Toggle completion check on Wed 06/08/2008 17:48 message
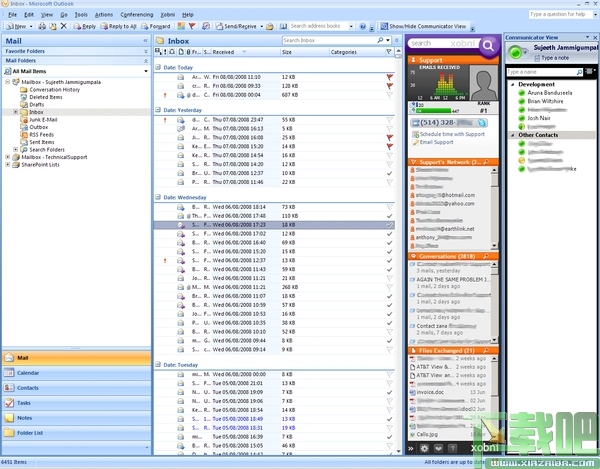The image size is (600, 469). click(390, 216)
